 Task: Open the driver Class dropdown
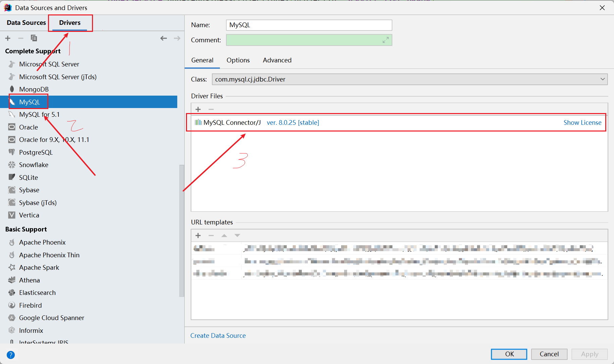[x=603, y=79]
